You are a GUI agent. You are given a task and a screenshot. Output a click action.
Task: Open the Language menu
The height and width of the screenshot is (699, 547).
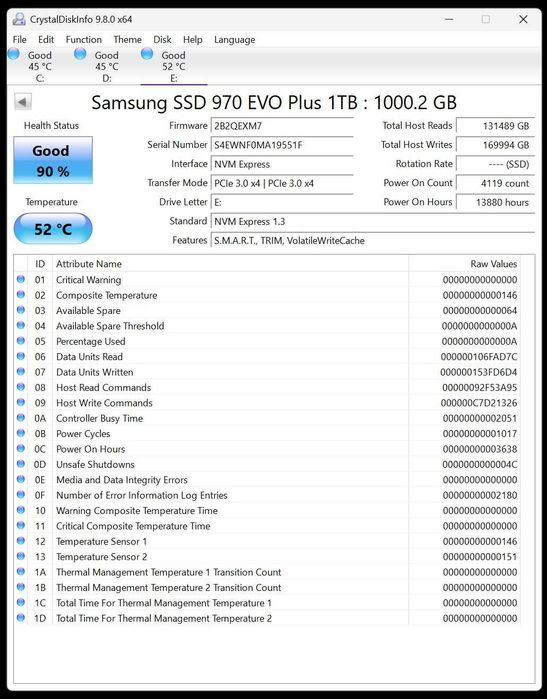tap(234, 40)
